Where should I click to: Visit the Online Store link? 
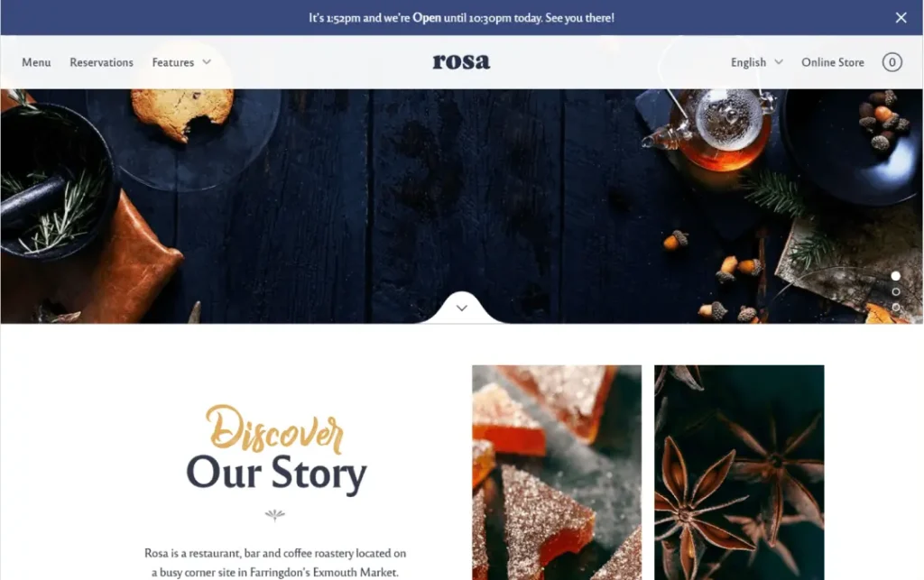(832, 62)
